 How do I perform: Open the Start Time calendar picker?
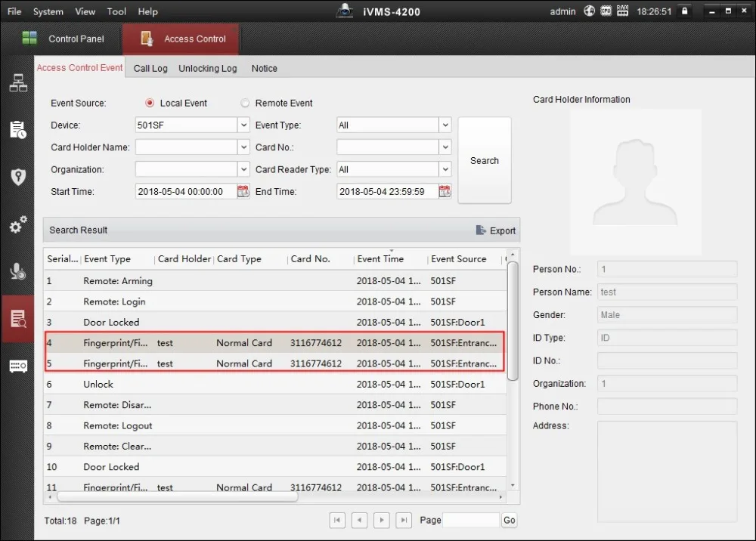[243, 191]
